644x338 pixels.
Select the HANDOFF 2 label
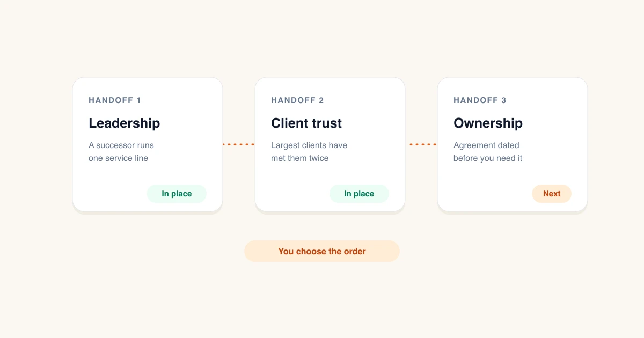297,100
